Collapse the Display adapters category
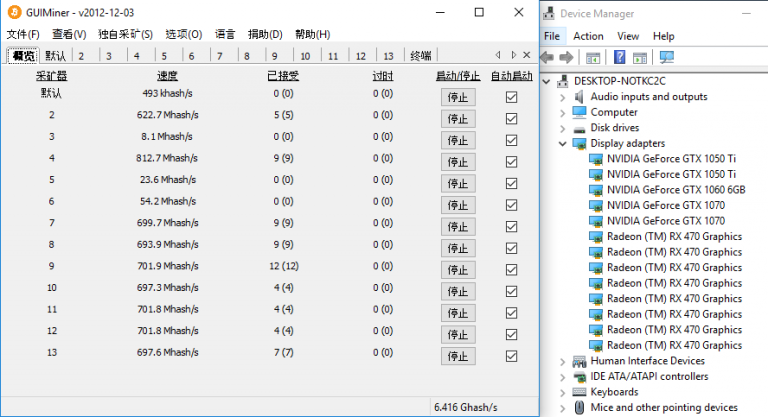The width and height of the screenshot is (768, 417). point(564,143)
